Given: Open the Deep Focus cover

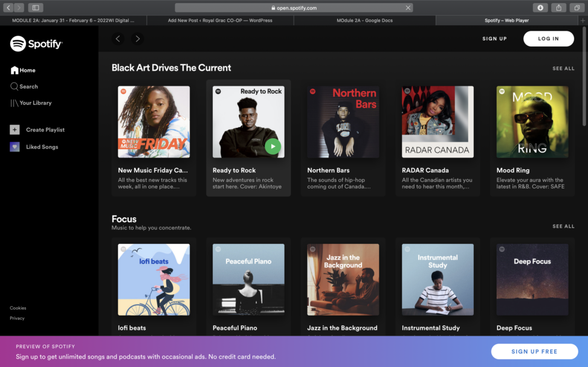Looking at the screenshot, I should click(x=532, y=279).
